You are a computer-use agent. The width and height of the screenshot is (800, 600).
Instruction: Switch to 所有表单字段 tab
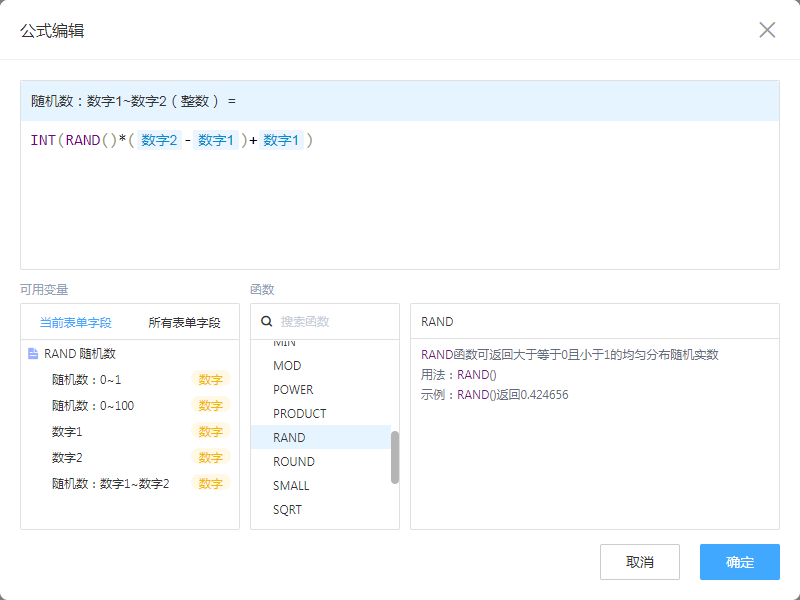click(185, 323)
